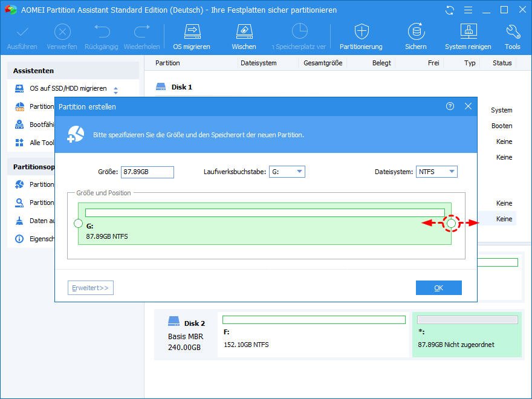Viewport: 532px width, 399px height.
Task: Click the Disk 1 drive icon
Action: [161, 87]
